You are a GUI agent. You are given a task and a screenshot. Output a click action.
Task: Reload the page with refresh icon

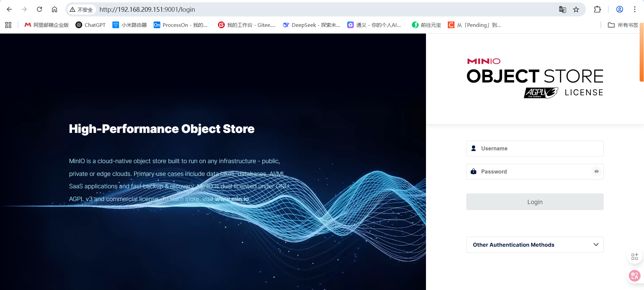(39, 9)
